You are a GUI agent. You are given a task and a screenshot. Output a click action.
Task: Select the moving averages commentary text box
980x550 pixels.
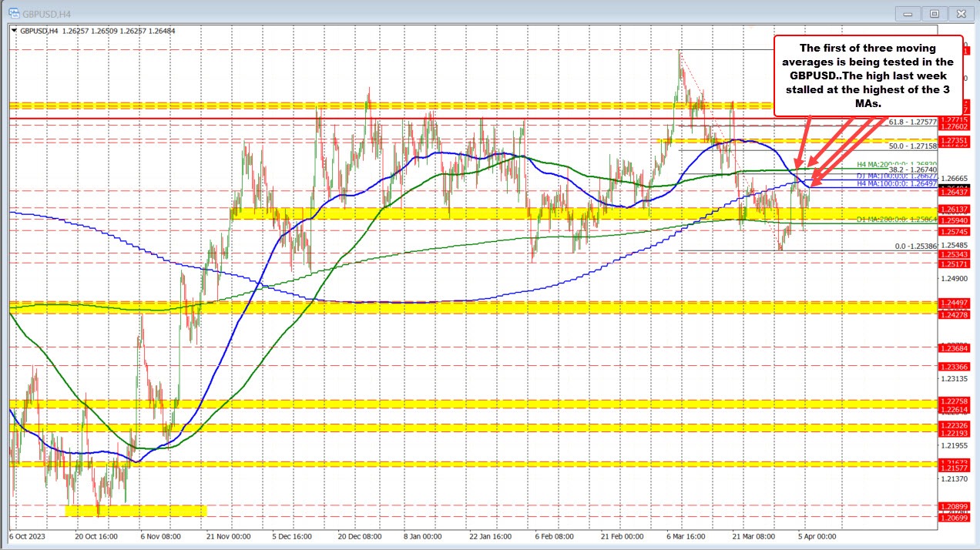tap(867, 75)
